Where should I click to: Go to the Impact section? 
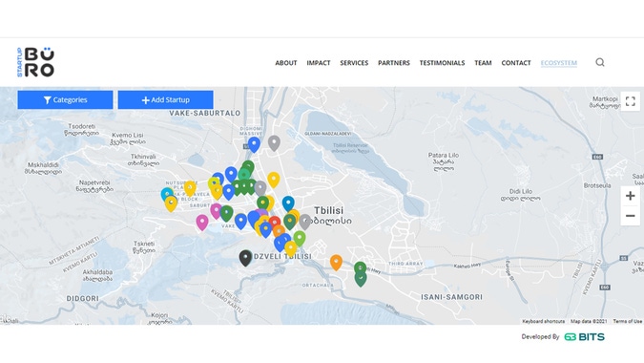319,63
